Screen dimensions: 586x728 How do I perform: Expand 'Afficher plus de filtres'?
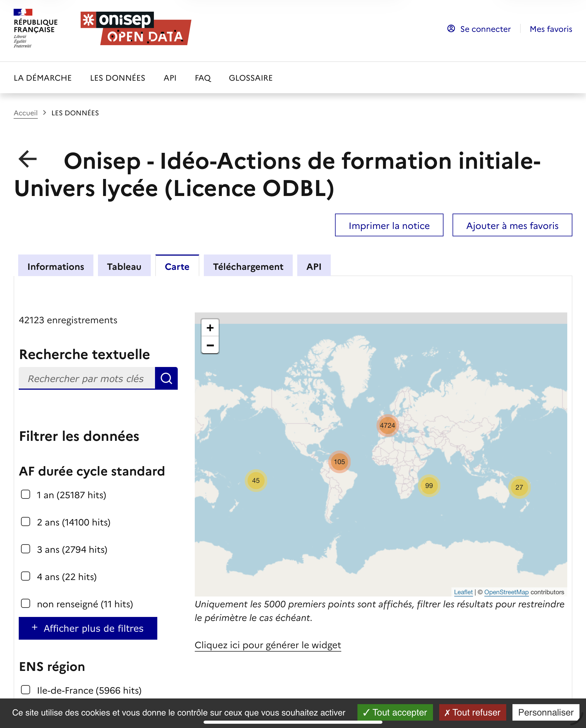[88, 628]
